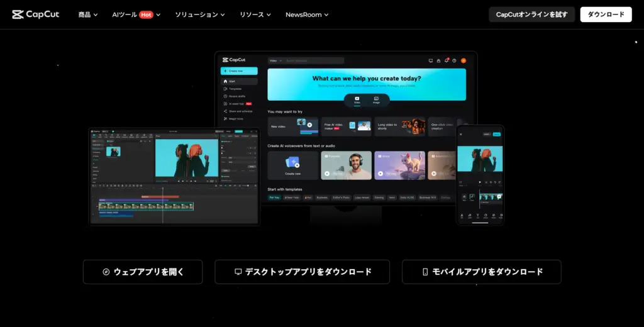Image resolution: width=644 pixels, height=327 pixels.
Task: Expand the 商品 dropdown menu
Action: pos(88,14)
